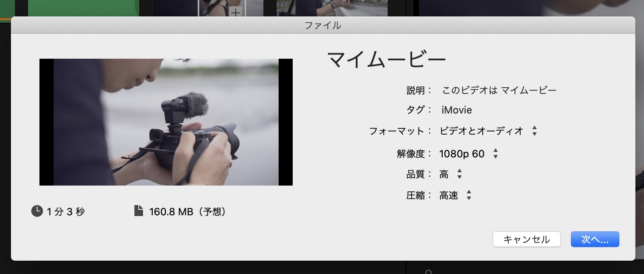This screenshot has width=644, height=274.
Task: Click the 説明： label
Action: coord(419,90)
